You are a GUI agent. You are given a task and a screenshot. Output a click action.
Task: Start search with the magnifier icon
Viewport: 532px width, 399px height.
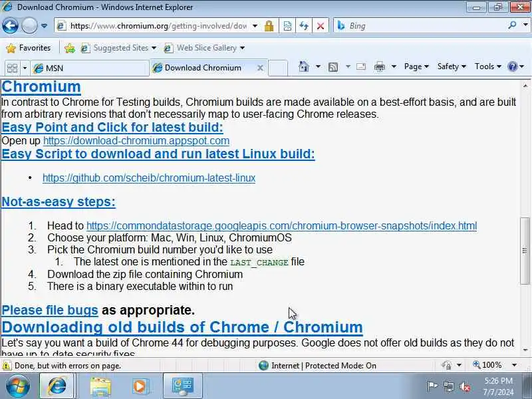click(x=512, y=25)
